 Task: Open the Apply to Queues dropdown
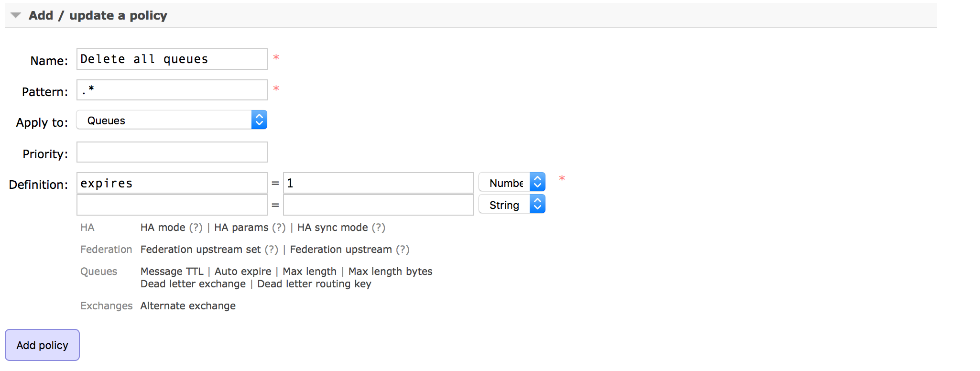pyautogui.click(x=172, y=120)
